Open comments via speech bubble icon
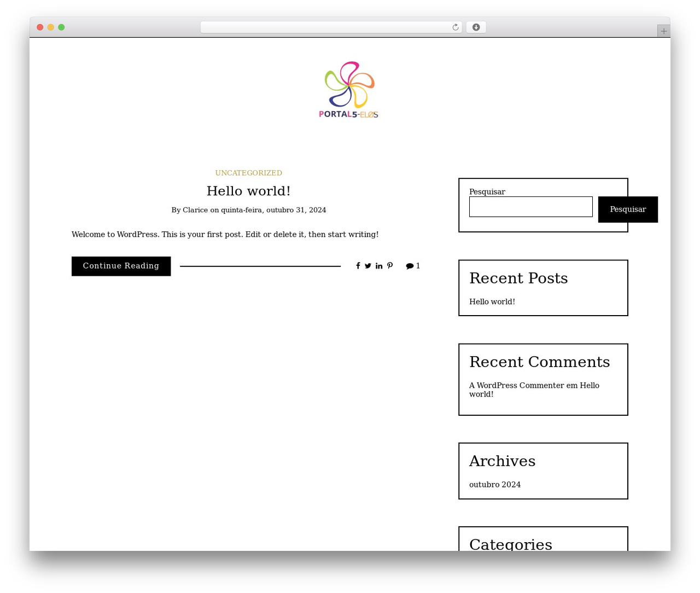The width and height of the screenshot is (700, 593). click(x=410, y=266)
